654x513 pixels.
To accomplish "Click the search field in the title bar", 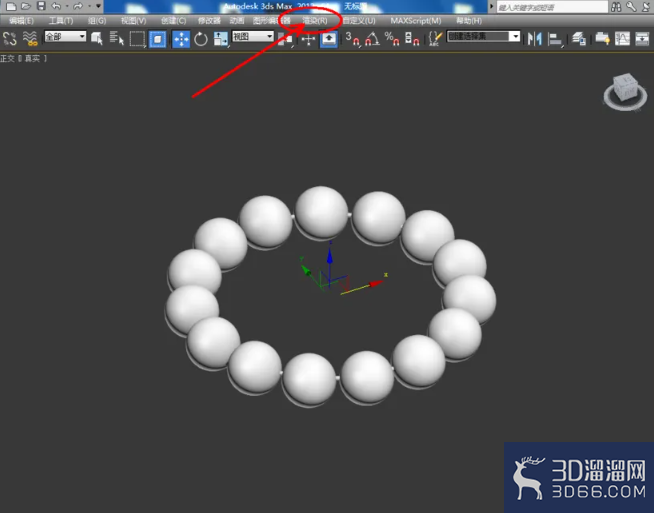I will pyautogui.click(x=552, y=7).
